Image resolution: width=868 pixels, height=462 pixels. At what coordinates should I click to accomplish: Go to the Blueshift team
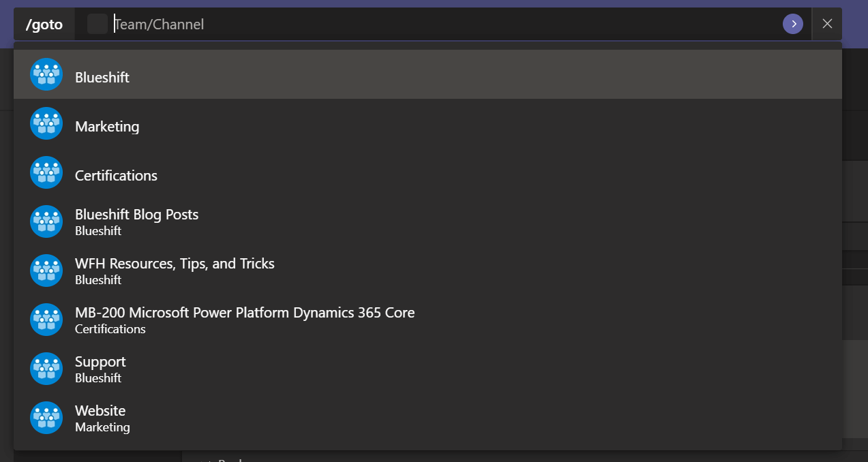[x=428, y=74]
